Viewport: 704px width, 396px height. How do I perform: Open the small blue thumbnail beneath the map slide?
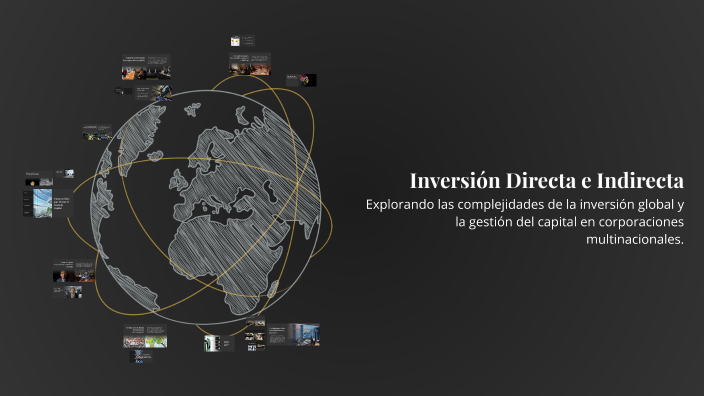[141, 356]
